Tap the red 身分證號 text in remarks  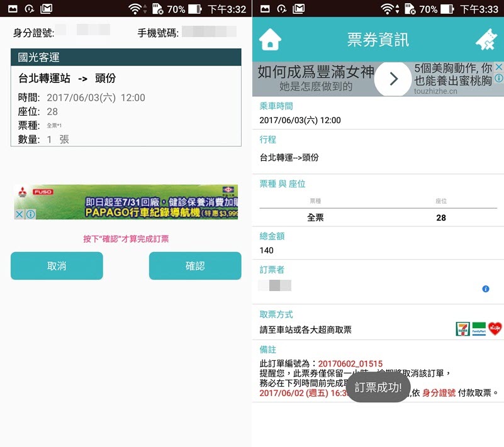(439, 393)
